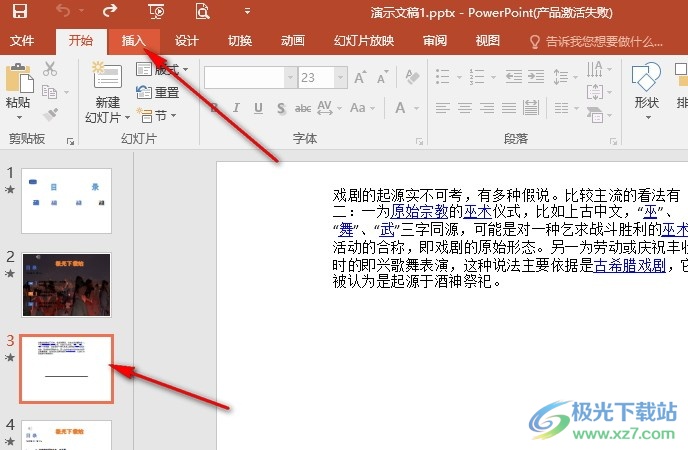Open the 节 section dropdown
Viewport: 688px width, 450px height.
tap(156, 115)
